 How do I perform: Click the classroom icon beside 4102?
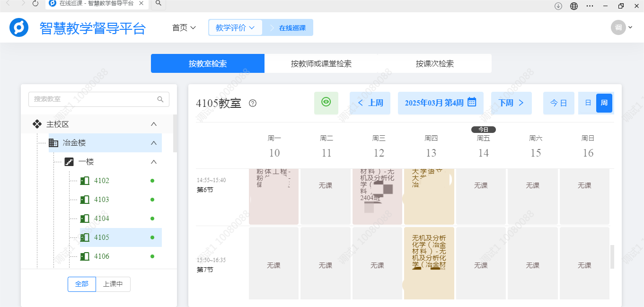(86, 181)
